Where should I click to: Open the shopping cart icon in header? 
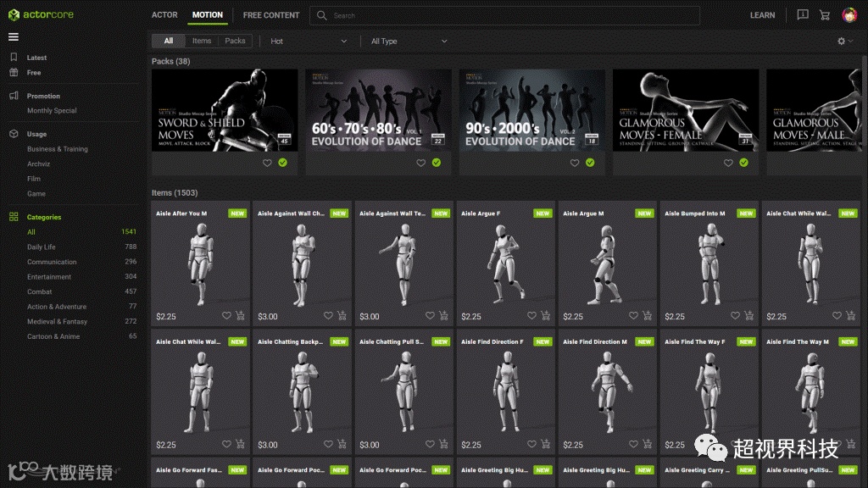click(825, 15)
